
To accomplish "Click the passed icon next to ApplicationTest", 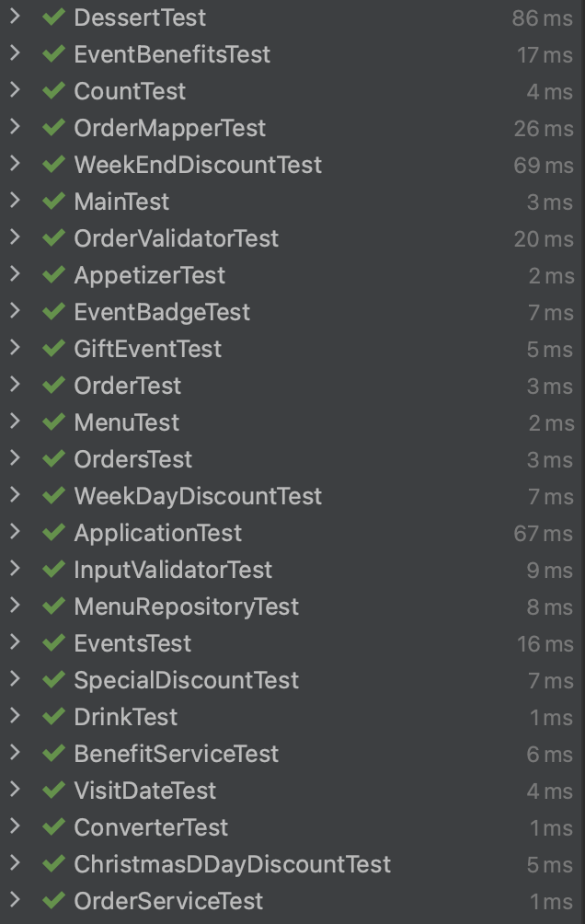I will pyautogui.click(x=53, y=533).
